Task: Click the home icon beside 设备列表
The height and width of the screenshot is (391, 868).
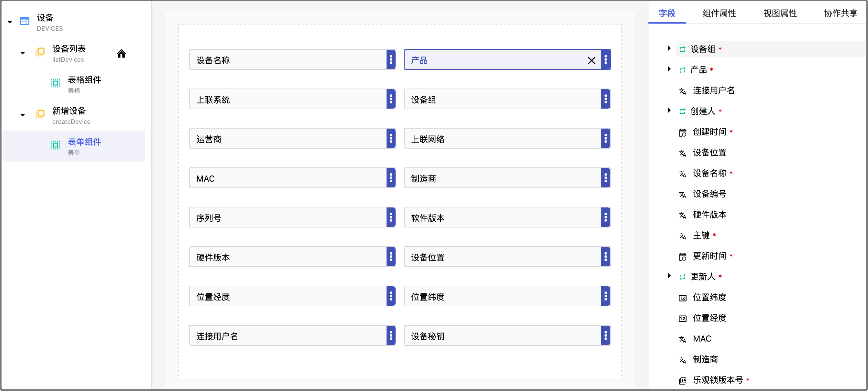Action: 121,54
